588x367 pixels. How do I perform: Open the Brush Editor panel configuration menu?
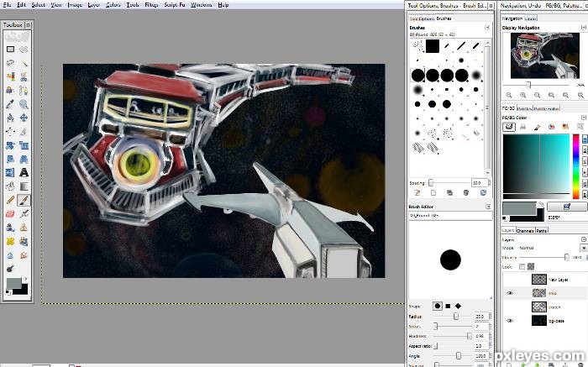coord(488,207)
